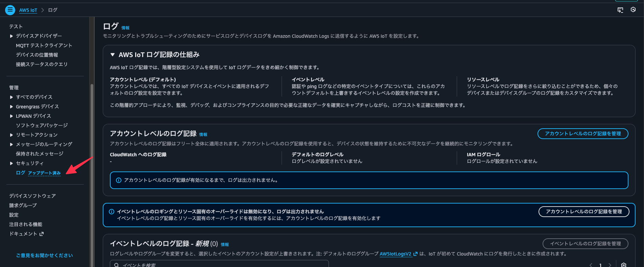Click the hamburger menu icon to collapse sidebar
This screenshot has width=644, height=267.
click(x=10, y=10)
